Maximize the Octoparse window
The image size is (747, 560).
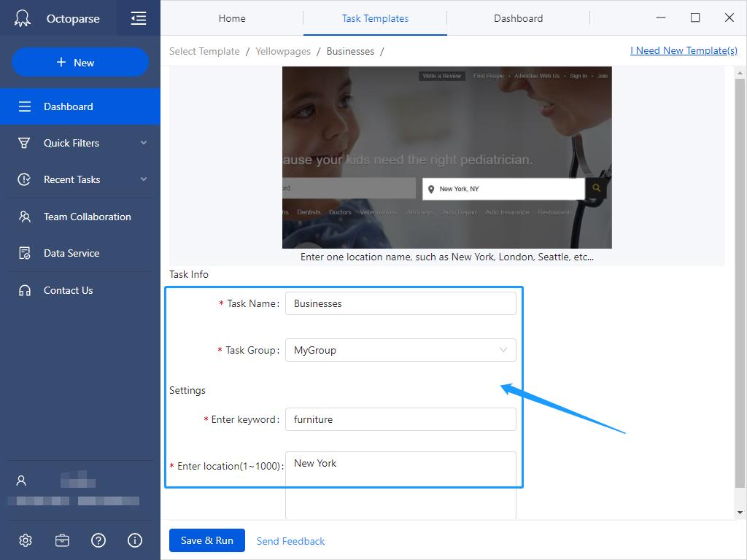click(x=695, y=17)
